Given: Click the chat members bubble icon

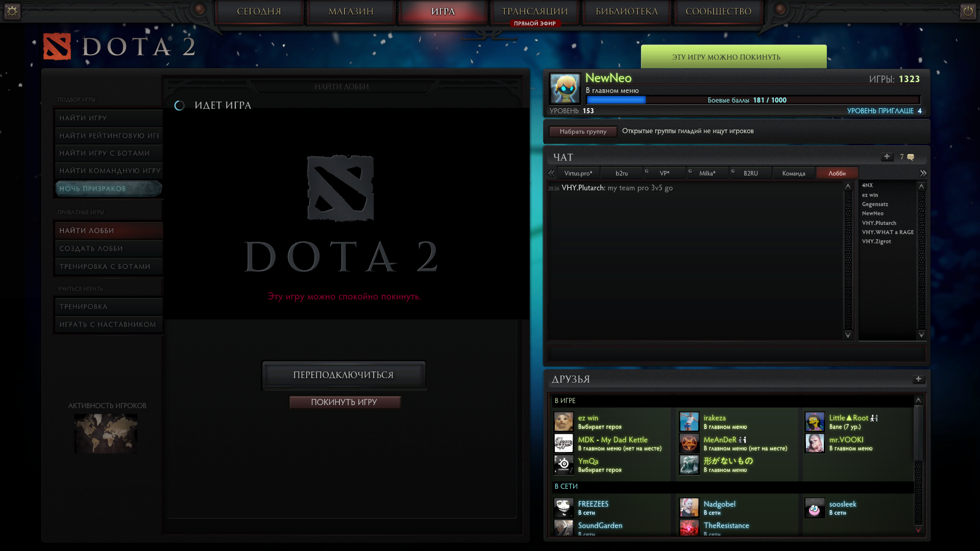Looking at the screenshot, I should pos(911,157).
